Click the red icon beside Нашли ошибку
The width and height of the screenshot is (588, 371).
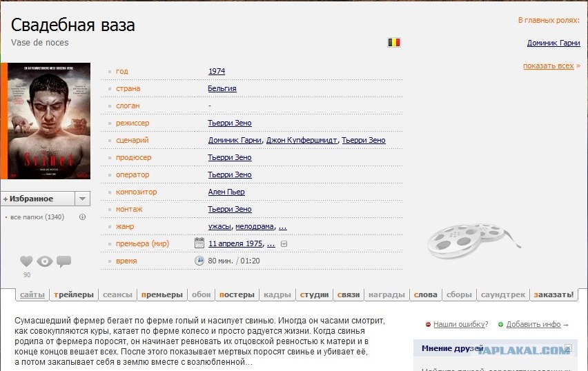click(x=428, y=325)
